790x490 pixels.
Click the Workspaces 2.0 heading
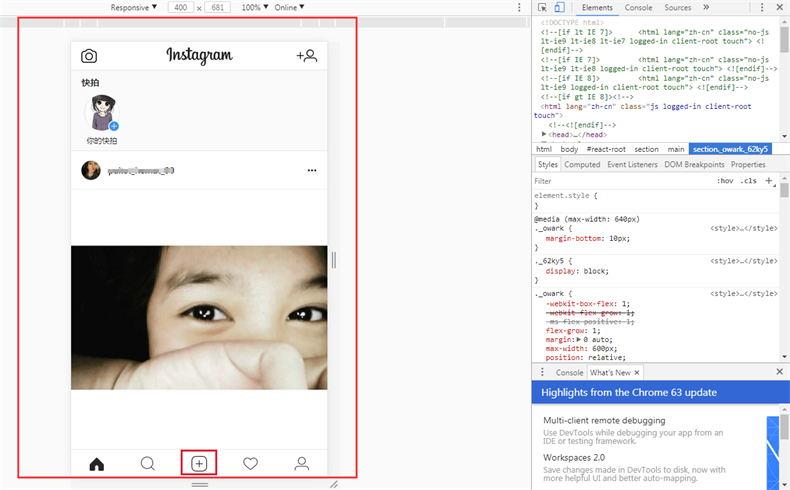(x=574, y=458)
